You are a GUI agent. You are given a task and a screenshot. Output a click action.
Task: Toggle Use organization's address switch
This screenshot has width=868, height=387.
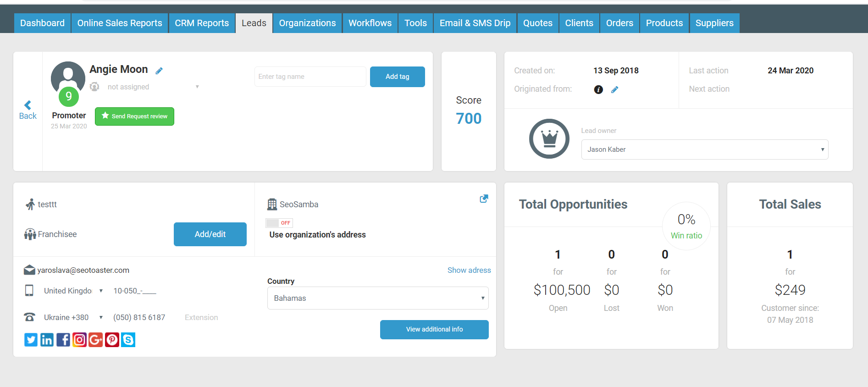pyautogui.click(x=279, y=223)
